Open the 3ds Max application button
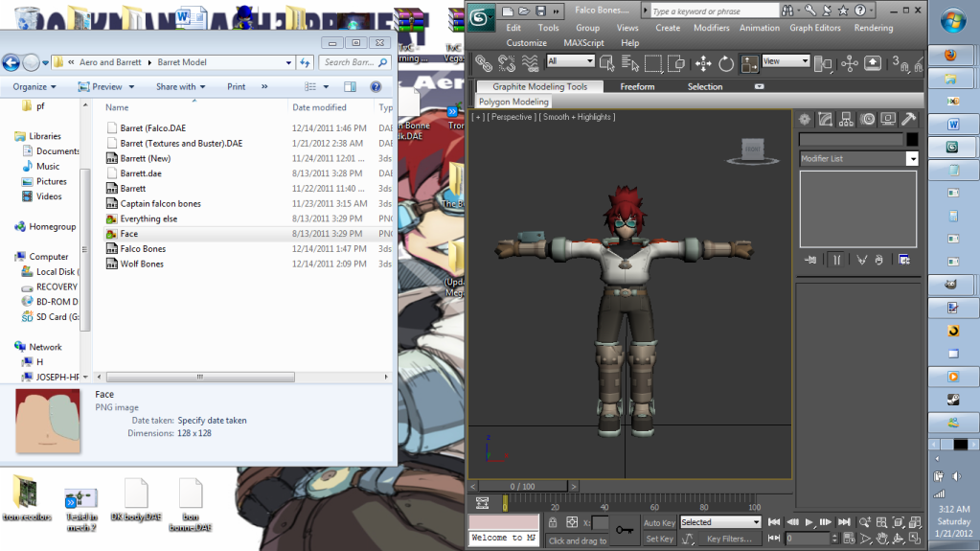Viewport: 980px width, 551px height. coord(480,17)
